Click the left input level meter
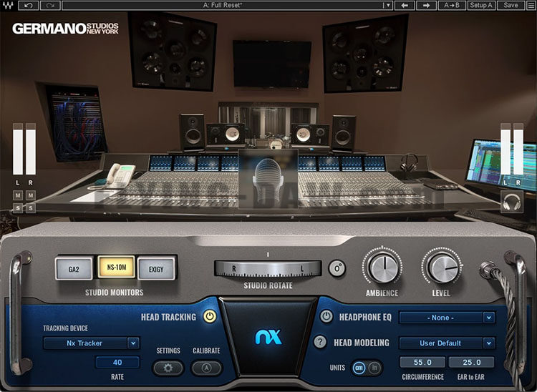The height and width of the screenshot is (392, 537). (x=18, y=149)
